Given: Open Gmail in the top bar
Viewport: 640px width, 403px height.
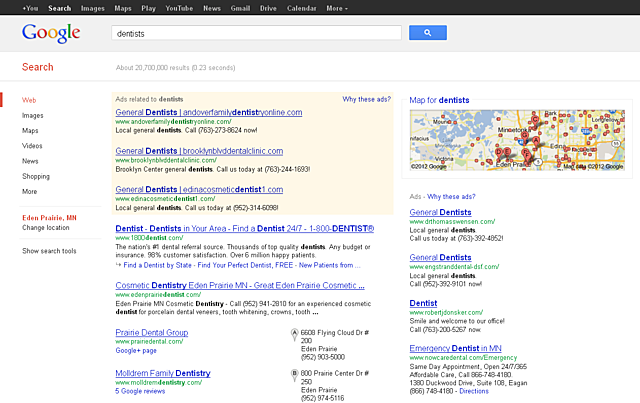Looking at the screenshot, I should point(240,8).
